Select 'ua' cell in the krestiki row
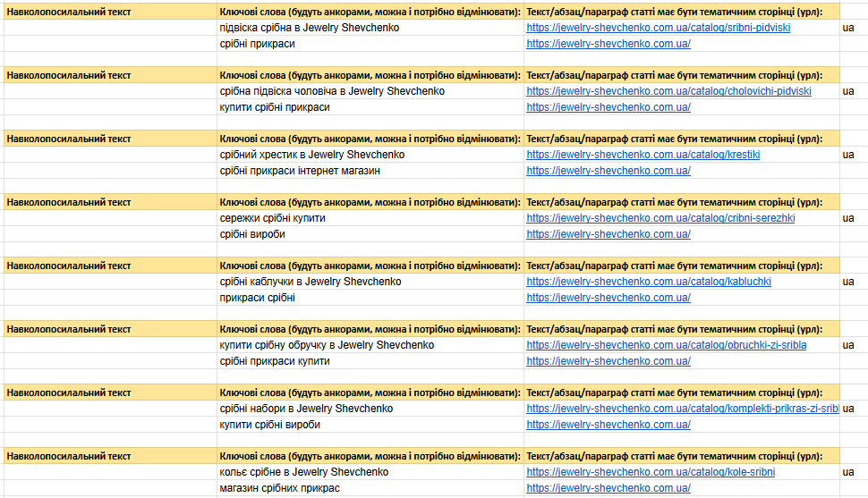 854,155
